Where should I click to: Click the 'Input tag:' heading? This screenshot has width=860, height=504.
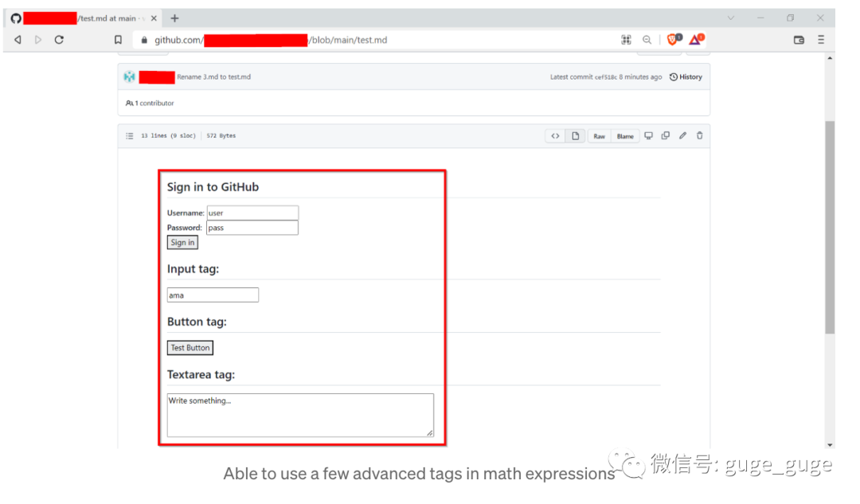[193, 269]
